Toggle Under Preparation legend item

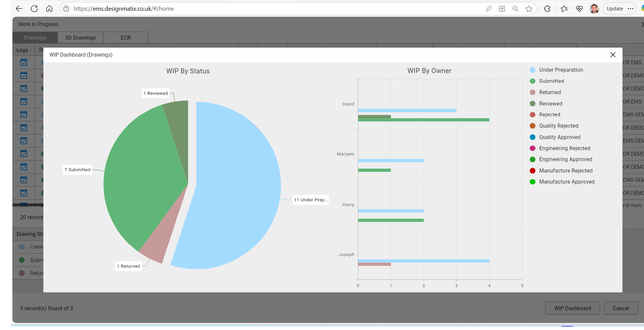coord(561,70)
